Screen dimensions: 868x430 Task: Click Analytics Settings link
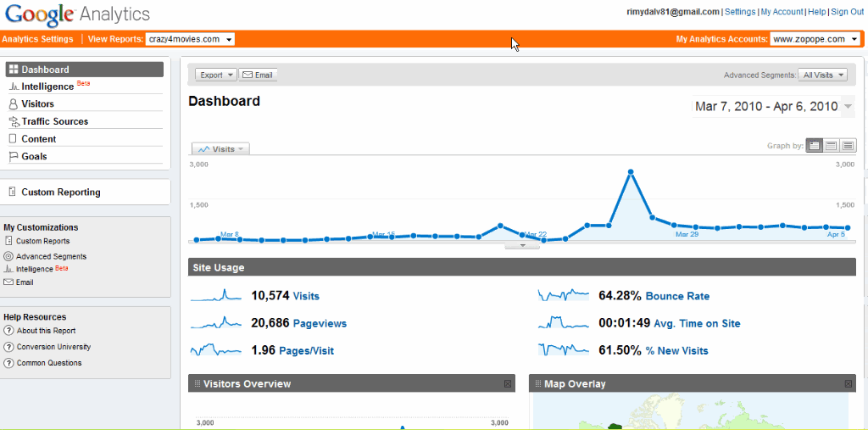(37, 39)
